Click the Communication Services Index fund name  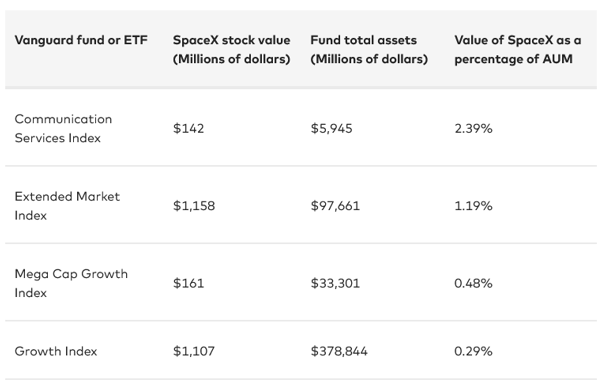point(63,128)
